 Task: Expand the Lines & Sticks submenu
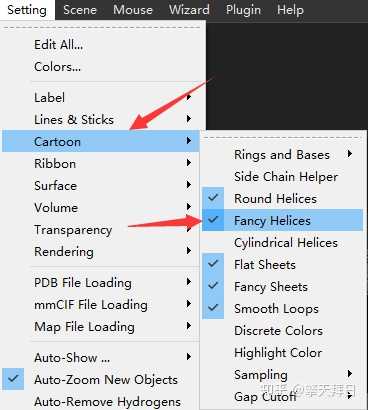pos(101,119)
